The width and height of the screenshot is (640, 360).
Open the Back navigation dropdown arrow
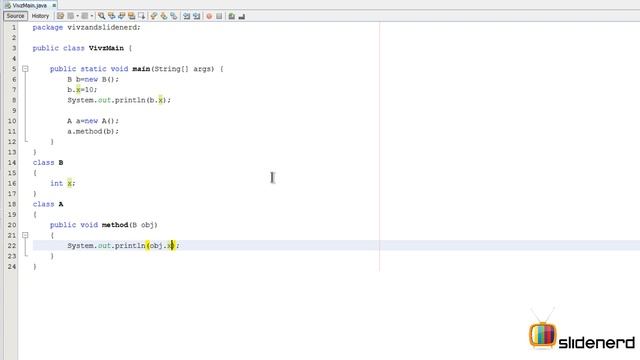[x=78, y=16]
